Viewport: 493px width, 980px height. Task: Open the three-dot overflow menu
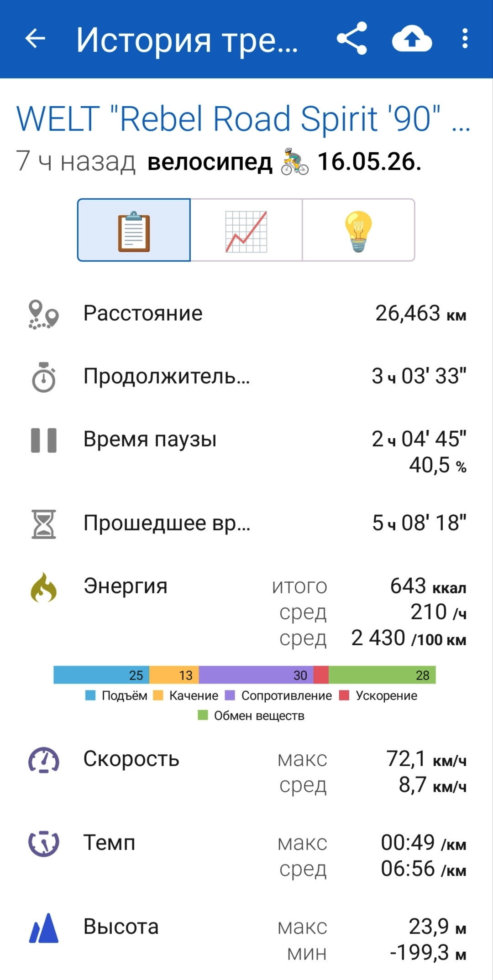point(465,38)
